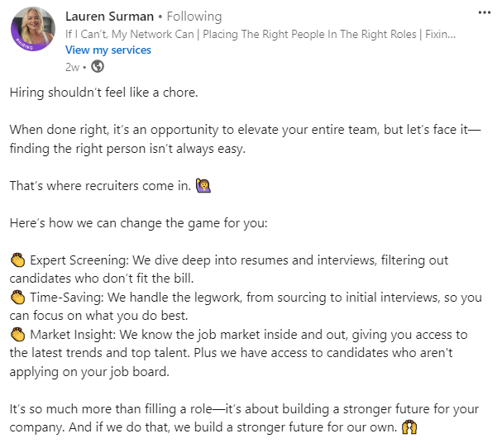Click the globe public visibility icon
Screen dimensions: 502x448
coord(97,67)
